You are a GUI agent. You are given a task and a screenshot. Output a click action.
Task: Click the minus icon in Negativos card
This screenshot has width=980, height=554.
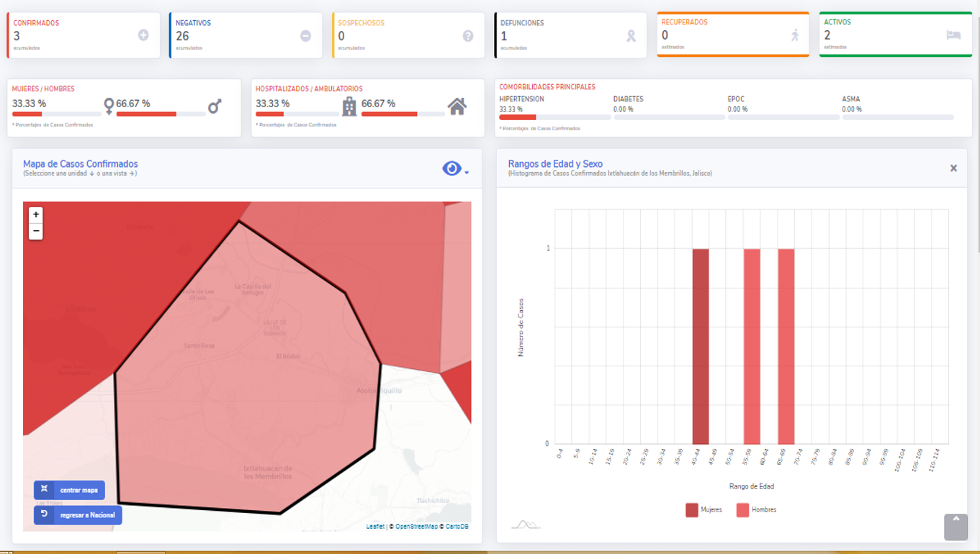coord(305,35)
